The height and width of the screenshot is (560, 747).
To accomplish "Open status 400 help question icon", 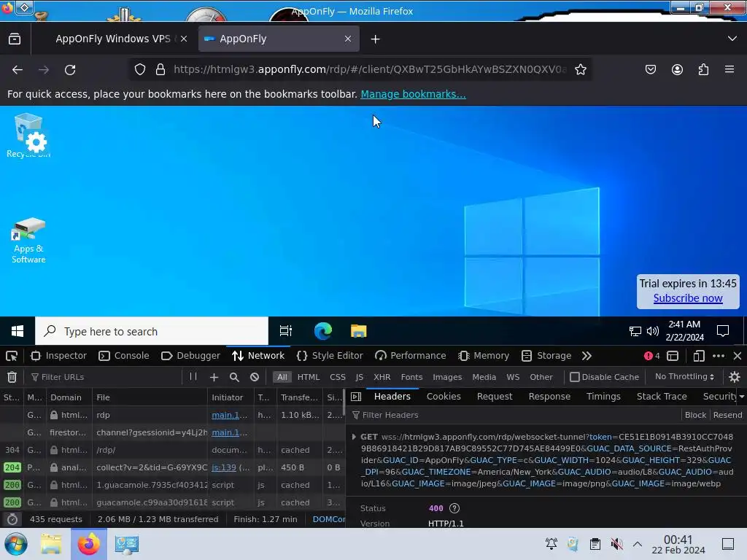I will point(454,508).
